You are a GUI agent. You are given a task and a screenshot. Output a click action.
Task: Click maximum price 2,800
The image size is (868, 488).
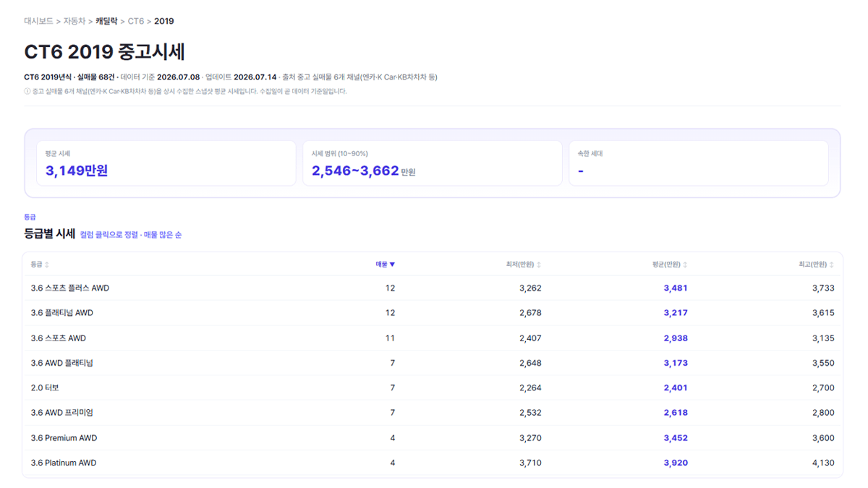(x=823, y=413)
